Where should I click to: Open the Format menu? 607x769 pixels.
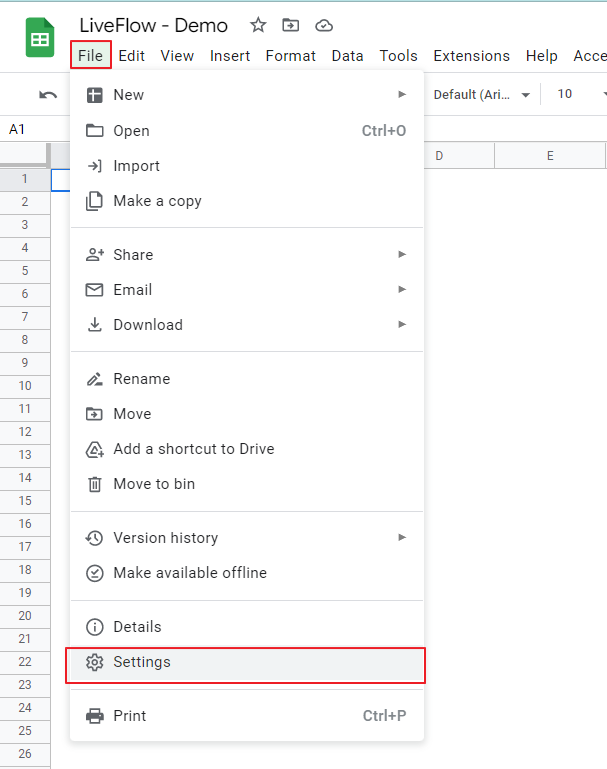coord(291,56)
